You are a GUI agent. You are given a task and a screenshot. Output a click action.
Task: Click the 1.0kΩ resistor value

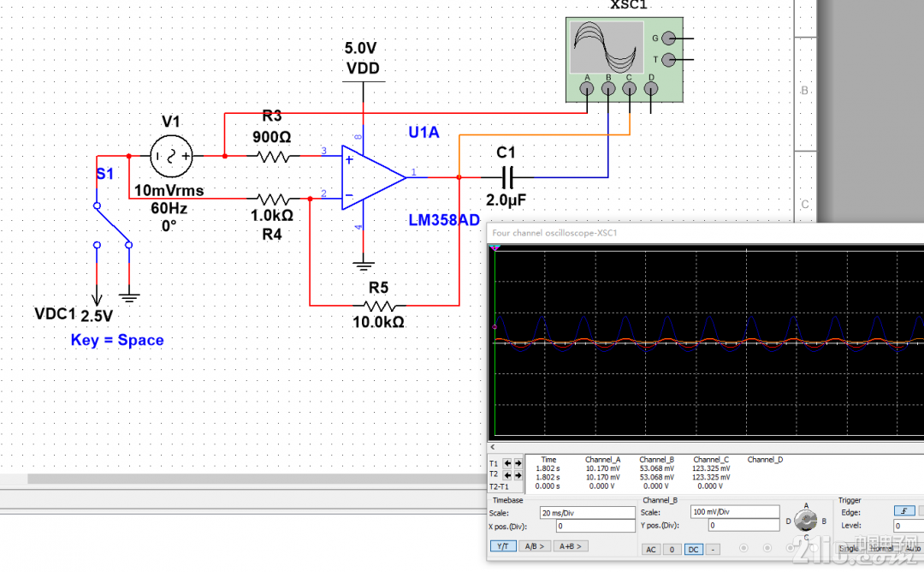click(x=272, y=216)
